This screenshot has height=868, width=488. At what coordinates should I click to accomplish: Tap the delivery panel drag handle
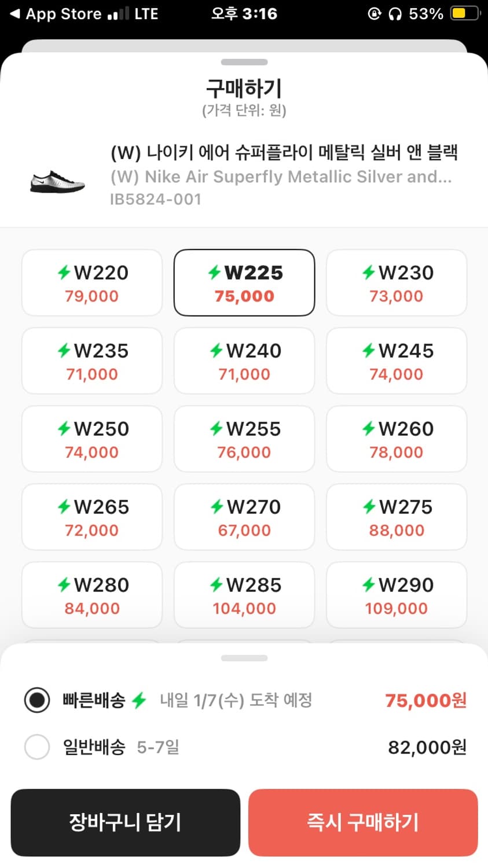(244, 658)
